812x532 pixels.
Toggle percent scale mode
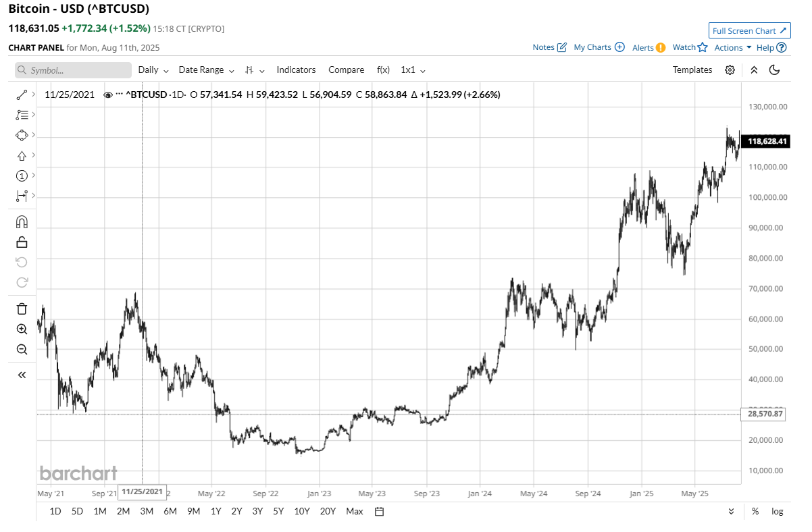[755, 511]
